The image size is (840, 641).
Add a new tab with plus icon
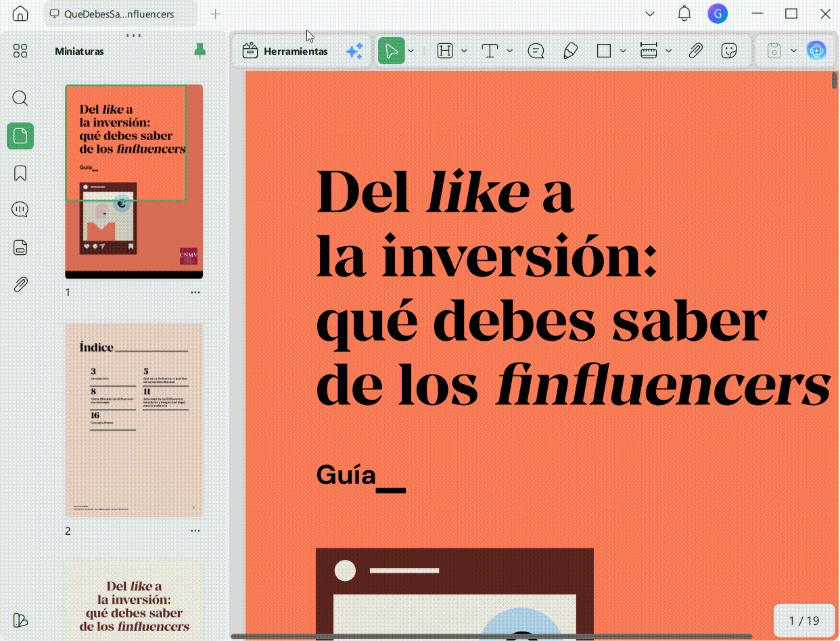point(216,14)
